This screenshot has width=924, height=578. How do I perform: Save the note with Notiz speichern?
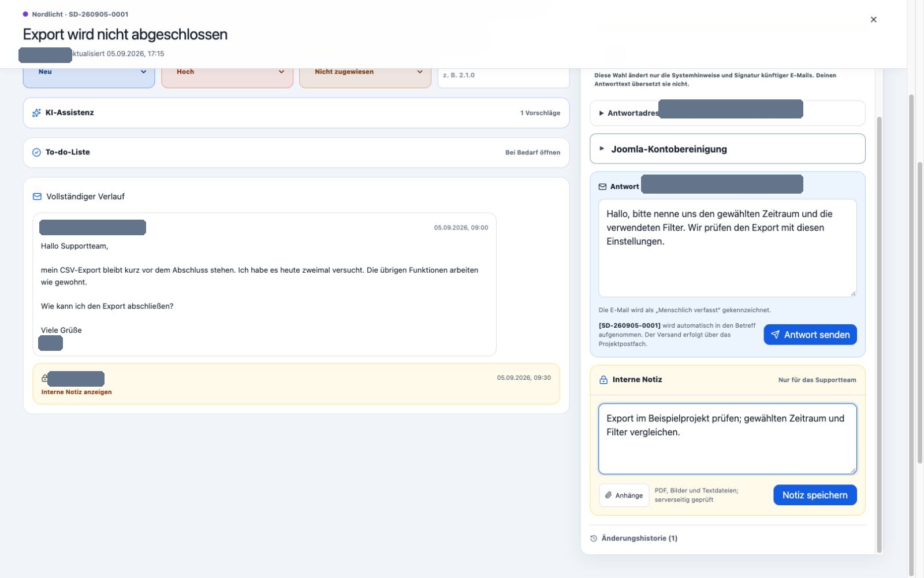815,495
